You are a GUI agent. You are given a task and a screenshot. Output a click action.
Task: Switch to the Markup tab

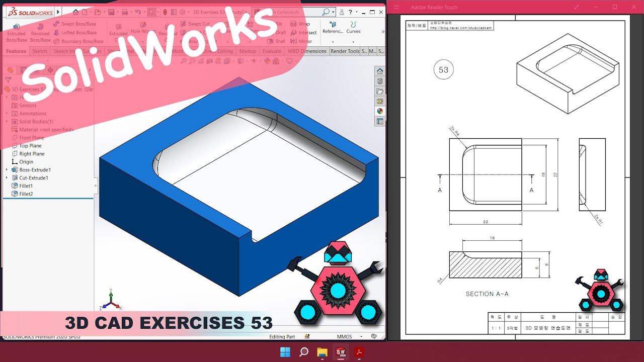coord(248,51)
